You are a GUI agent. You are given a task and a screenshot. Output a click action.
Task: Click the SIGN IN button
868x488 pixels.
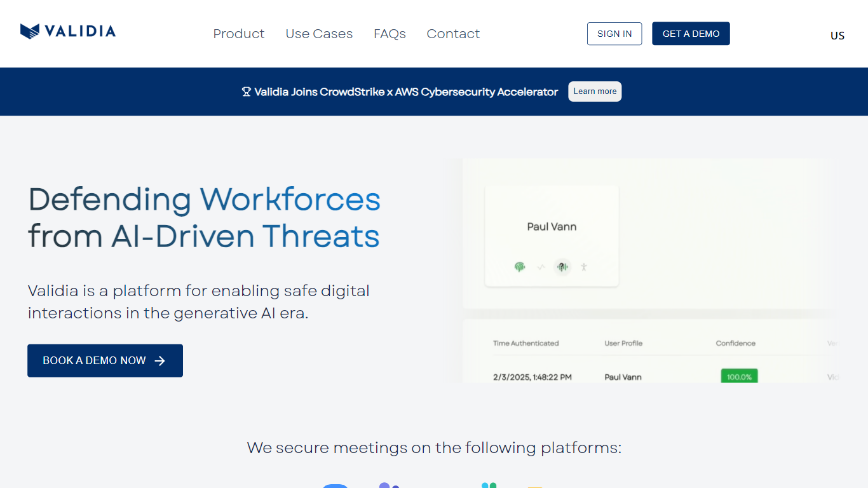tap(614, 34)
